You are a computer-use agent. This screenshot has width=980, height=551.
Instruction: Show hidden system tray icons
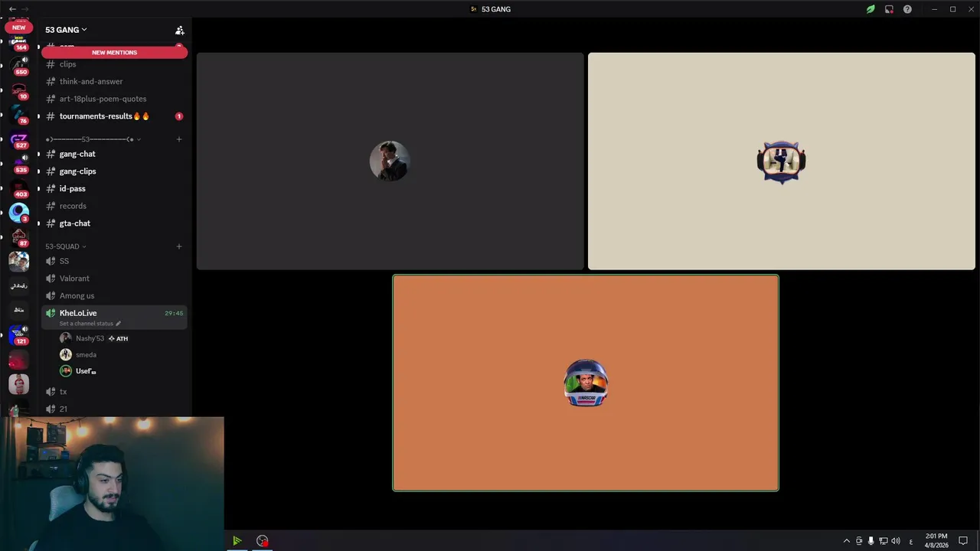[x=846, y=541]
